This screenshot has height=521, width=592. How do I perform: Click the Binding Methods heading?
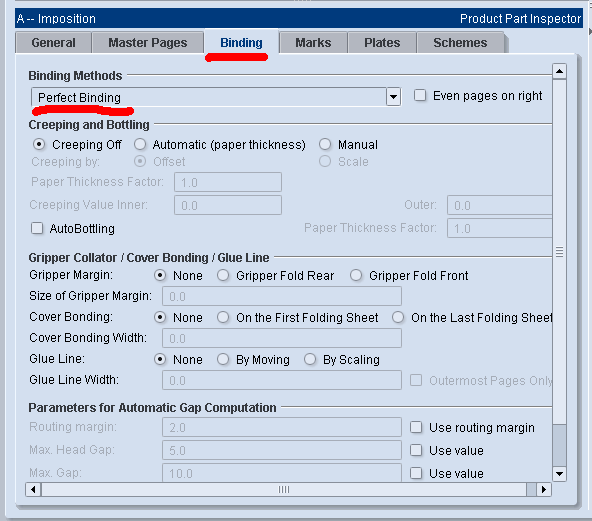tap(75, 76)
